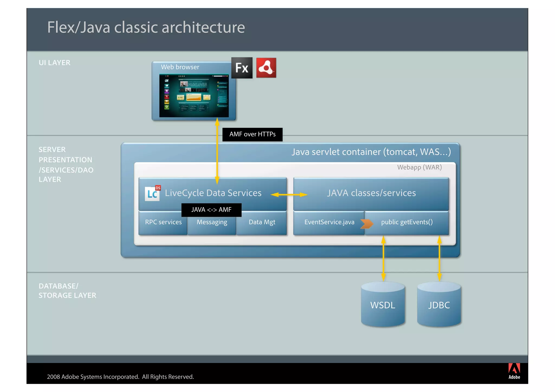Click the JAVA classes/services block
Viewport: 555px width, 392px height.
coord(371,193)
